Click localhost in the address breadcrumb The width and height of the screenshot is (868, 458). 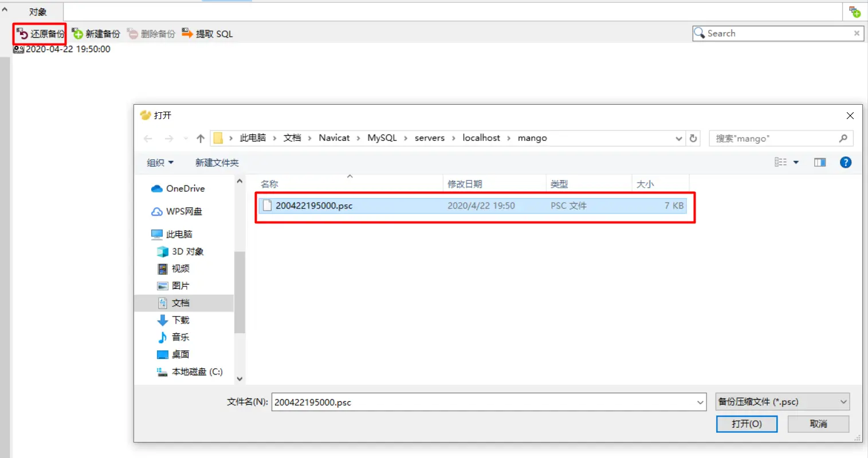click(x=481, y=138)
